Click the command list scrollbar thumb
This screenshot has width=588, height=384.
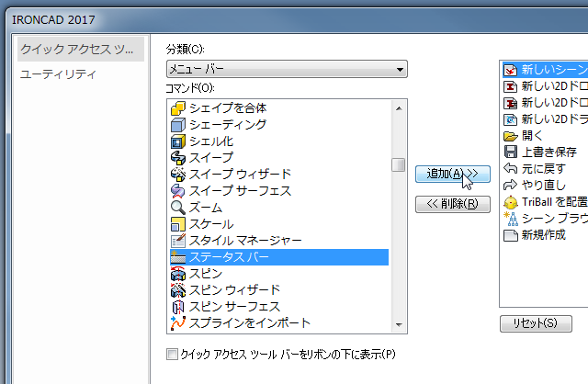tap(398, 164)
